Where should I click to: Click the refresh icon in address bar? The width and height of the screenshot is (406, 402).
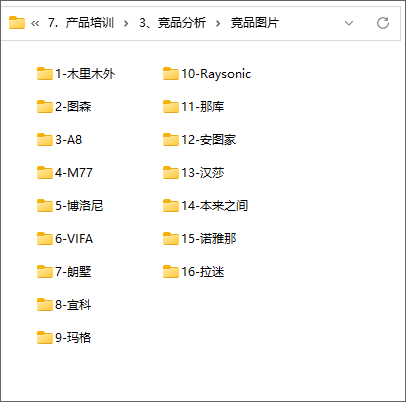383,23
